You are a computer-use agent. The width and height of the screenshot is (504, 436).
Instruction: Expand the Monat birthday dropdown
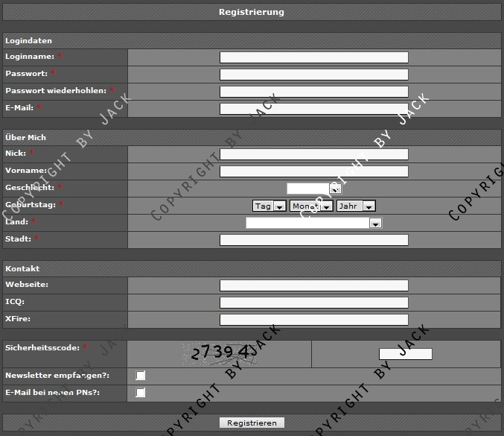pyautogui.click(x=310, y=206)
